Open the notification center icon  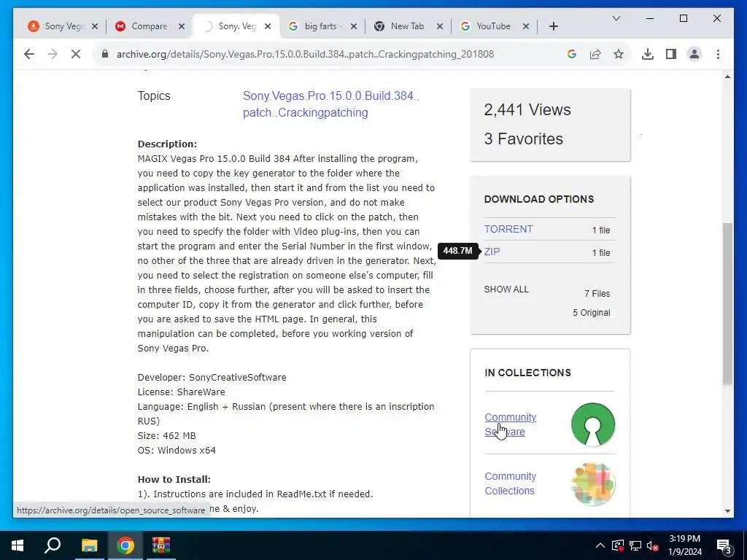click(x=724, y=546)
